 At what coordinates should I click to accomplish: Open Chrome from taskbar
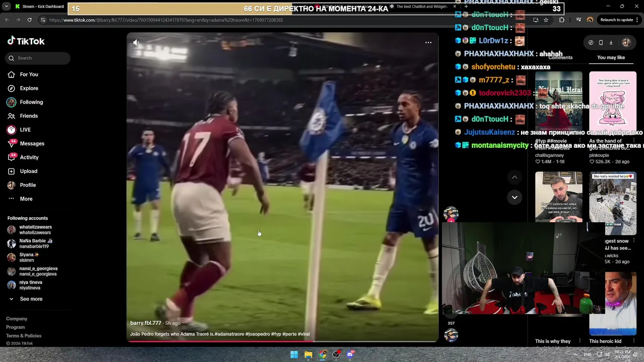323,354
